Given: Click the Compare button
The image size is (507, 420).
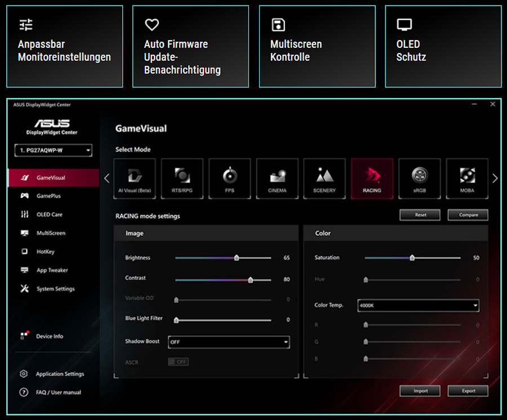Looking at the screenshot, I should pyautogui.click(x=468, y=215).
